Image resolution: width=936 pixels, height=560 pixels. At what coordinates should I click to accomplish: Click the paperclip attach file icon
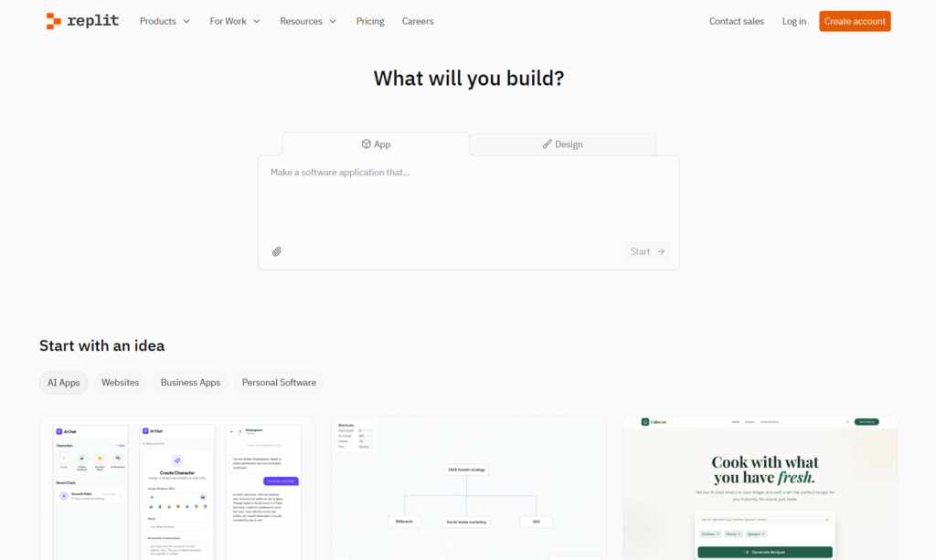[x=277, y=251]
